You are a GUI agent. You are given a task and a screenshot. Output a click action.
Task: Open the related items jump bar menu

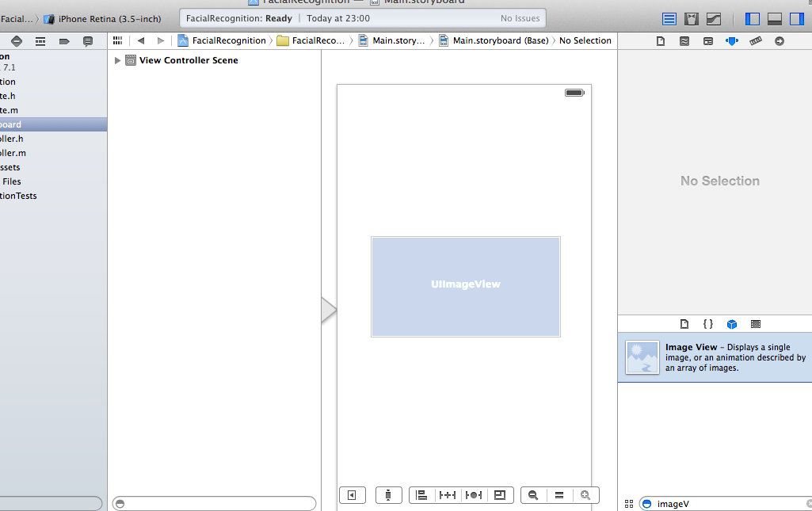tap(117, 40)
